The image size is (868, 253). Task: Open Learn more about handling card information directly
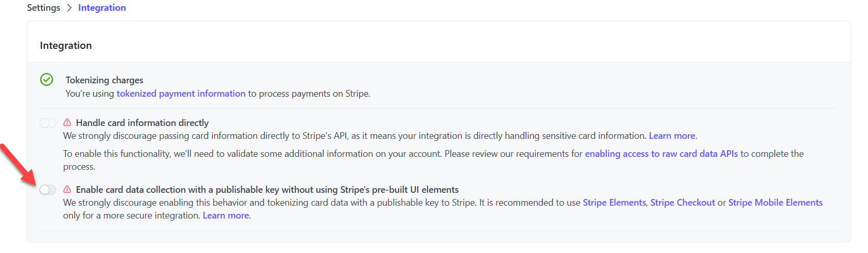(672, 136)
